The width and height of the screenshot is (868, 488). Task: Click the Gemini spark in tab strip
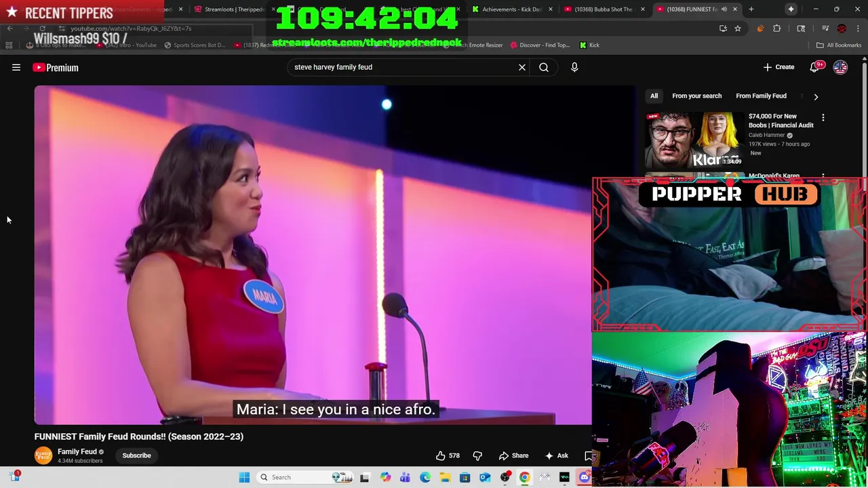pos(791,9)
